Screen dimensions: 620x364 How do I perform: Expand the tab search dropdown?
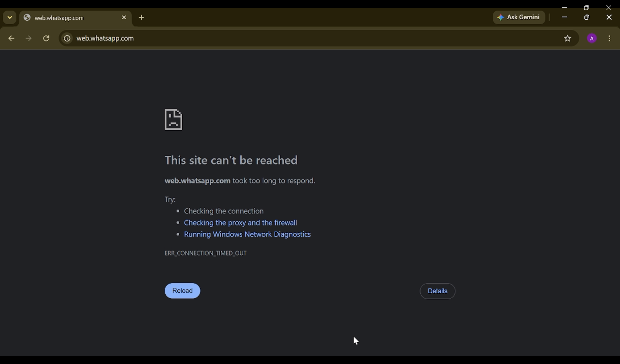[x=10, y=17]
